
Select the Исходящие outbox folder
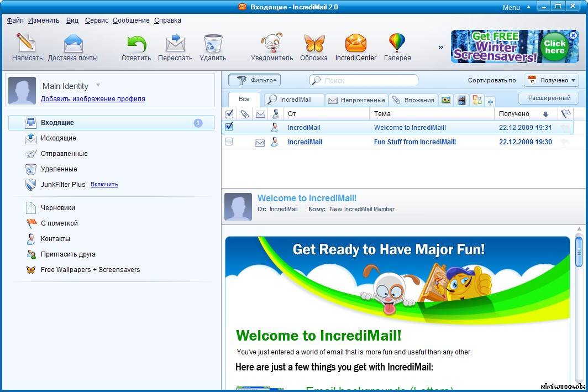pos(111,138)
